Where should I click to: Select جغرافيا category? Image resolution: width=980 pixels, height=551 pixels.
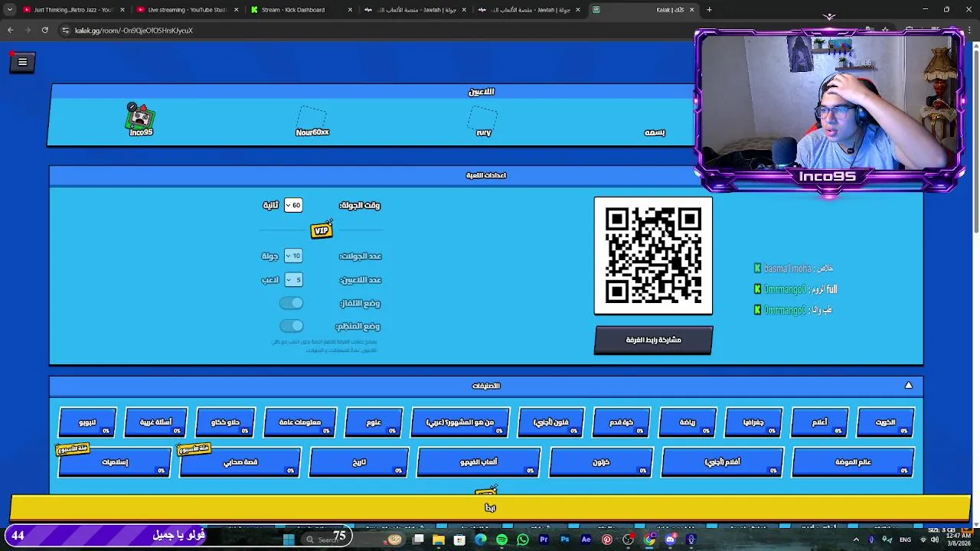click(753, 422)
